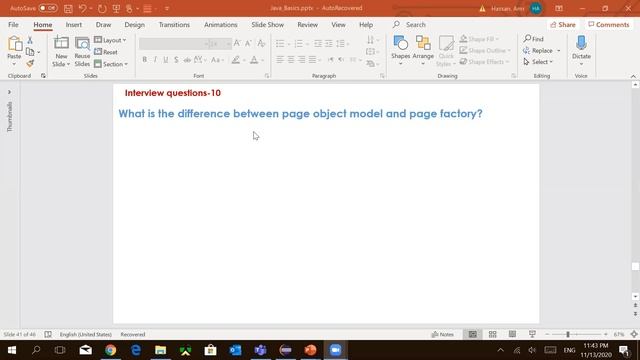This screenshot has width=640, height=360.
Task: Click the Dictate microphone icon
Action: coord(581,43)
